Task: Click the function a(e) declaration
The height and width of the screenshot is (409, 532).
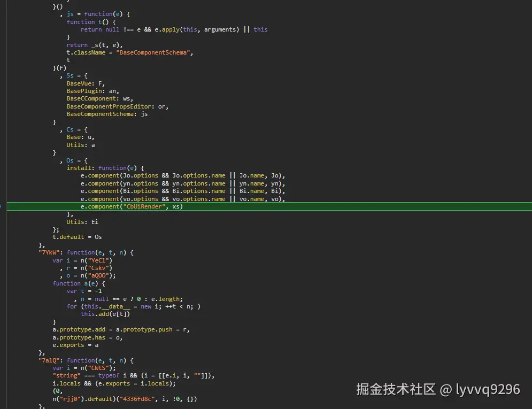Action: pyautogui.click(x=79, y=283)
